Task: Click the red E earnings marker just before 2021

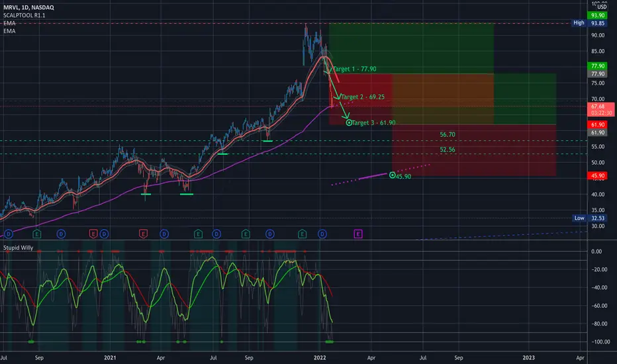Action: click(x=93, y=234)
